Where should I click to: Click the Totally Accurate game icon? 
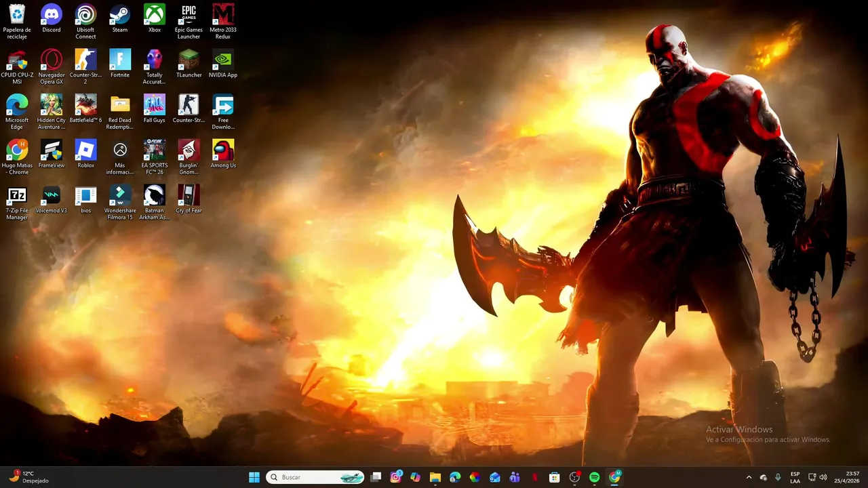tap(155, 66)
